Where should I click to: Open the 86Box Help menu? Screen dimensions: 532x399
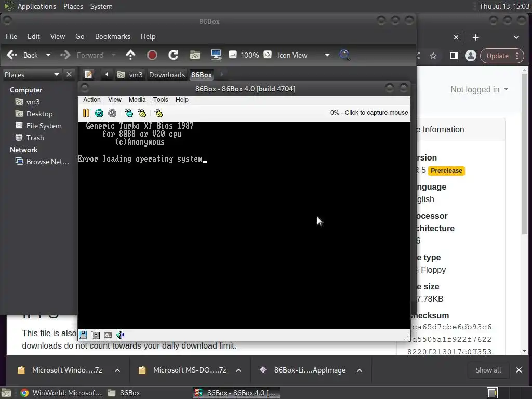pos(182,100)
